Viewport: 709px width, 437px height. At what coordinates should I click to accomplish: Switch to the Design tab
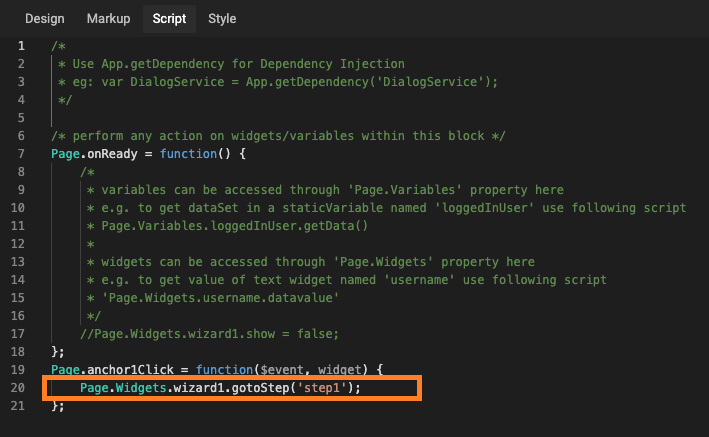coord(44,19)
